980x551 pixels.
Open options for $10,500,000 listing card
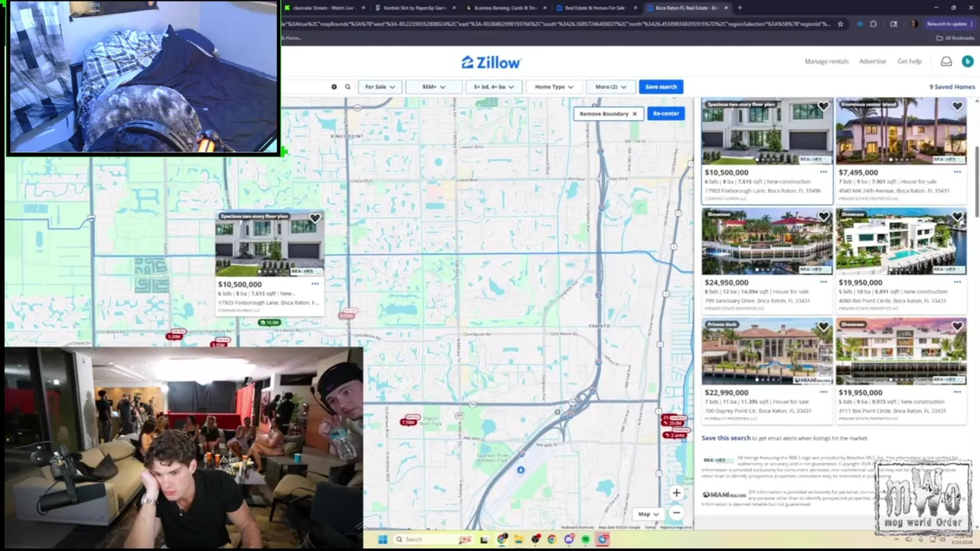pyautogui.click(x=823, y=173)
